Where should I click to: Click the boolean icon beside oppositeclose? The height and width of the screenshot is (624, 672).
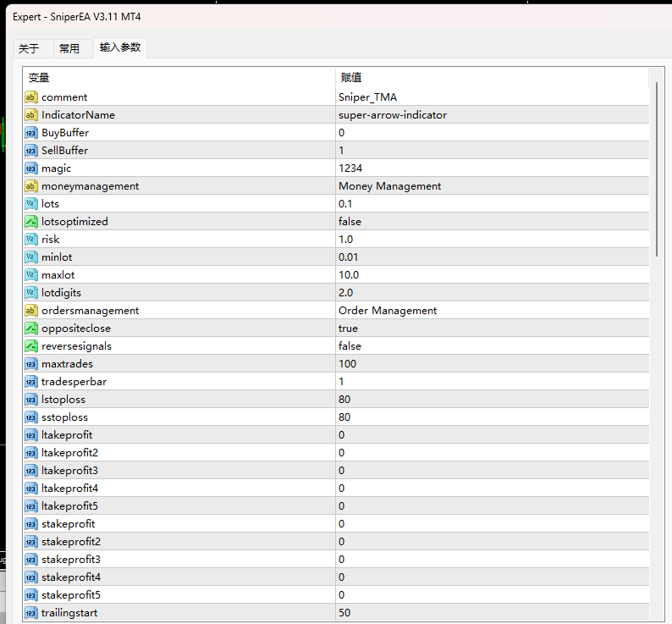pos(30,329)
